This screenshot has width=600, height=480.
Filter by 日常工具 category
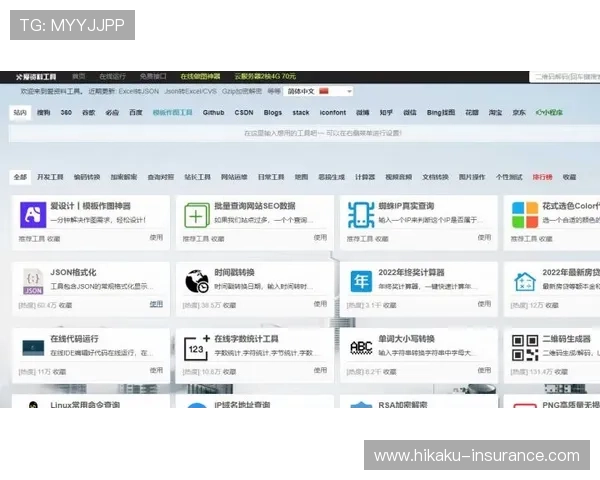(271, 177)
